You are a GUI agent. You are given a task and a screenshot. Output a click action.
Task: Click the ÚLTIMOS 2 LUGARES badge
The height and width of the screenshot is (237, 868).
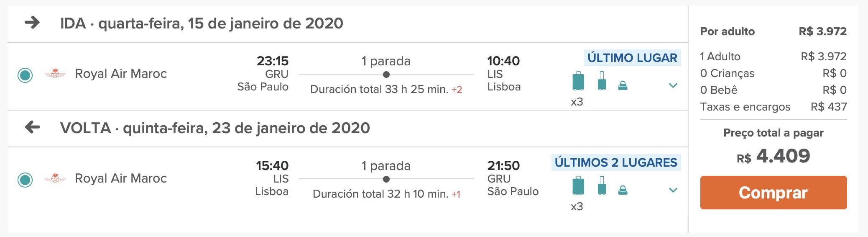616,162
